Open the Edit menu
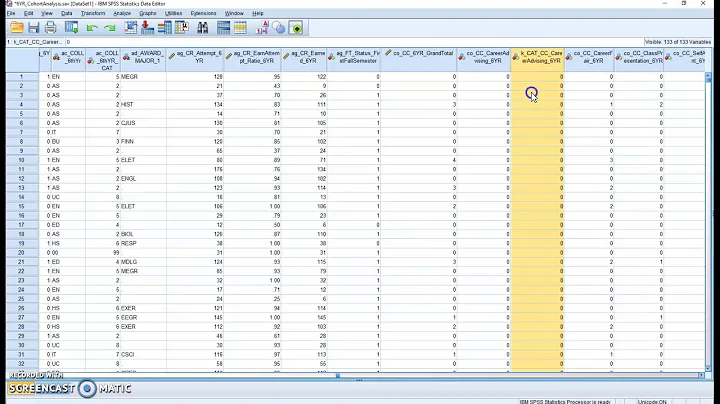Image resolution: width=720 pixels, height=404 pixels. pyautogui.click(x=28, y=13)
